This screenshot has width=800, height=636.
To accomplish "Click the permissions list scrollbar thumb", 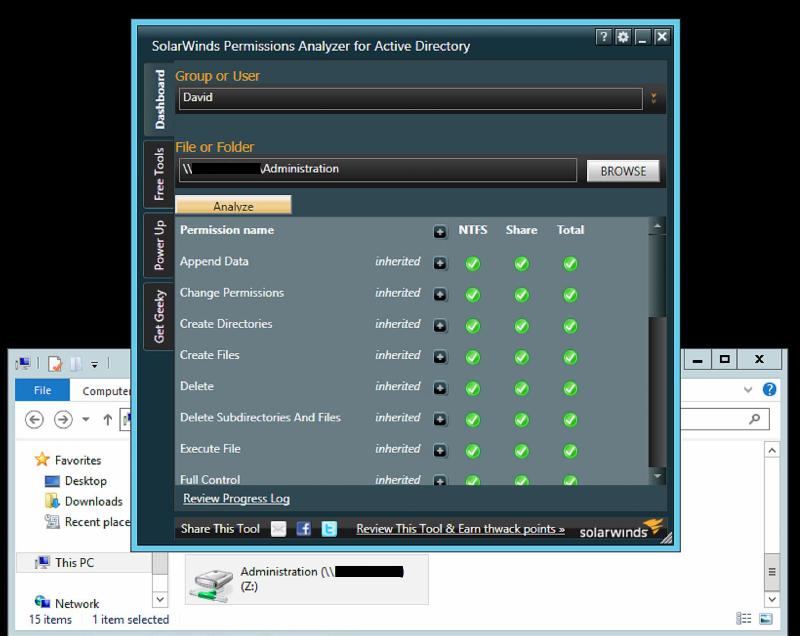I will [657, 275].
